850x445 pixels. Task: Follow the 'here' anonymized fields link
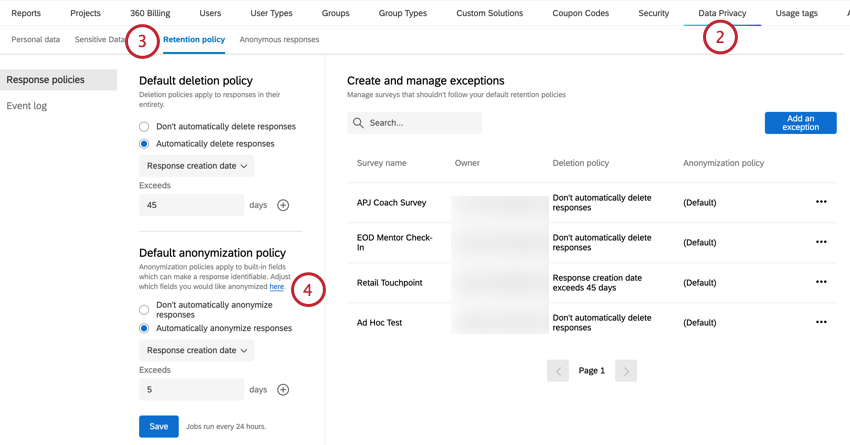[276, 287]
